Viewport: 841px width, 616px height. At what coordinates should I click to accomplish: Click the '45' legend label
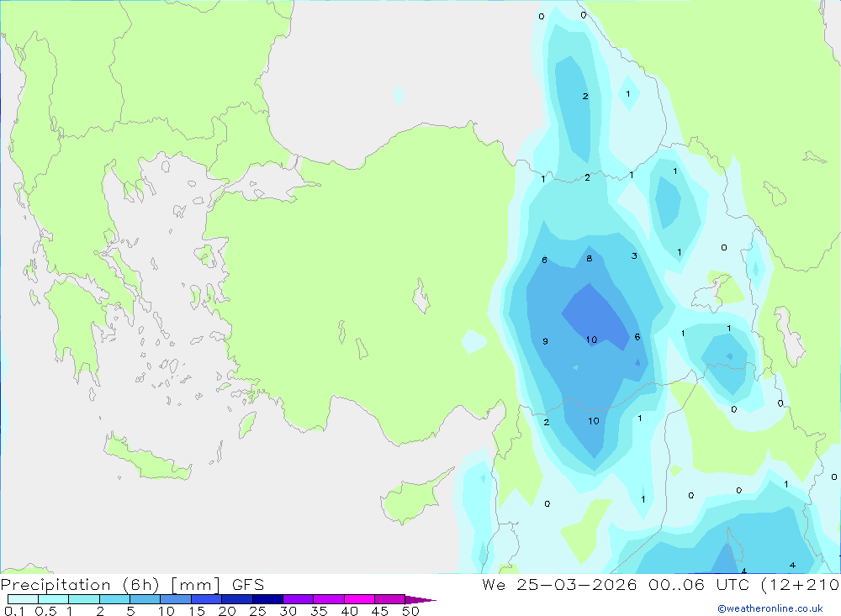point(380,611)
